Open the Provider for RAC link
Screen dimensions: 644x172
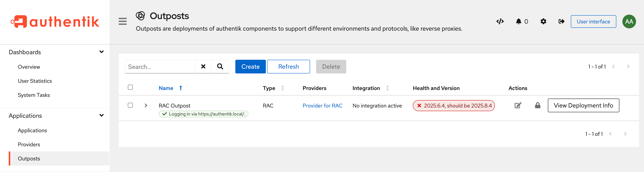tap(322, 106)
